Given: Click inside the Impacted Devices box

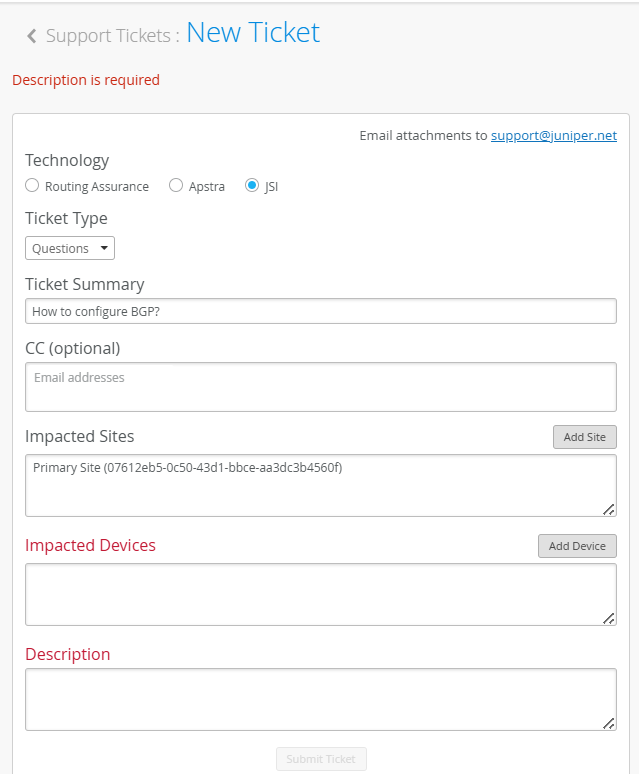Looking at the screenshot, I should click(320, 594).
